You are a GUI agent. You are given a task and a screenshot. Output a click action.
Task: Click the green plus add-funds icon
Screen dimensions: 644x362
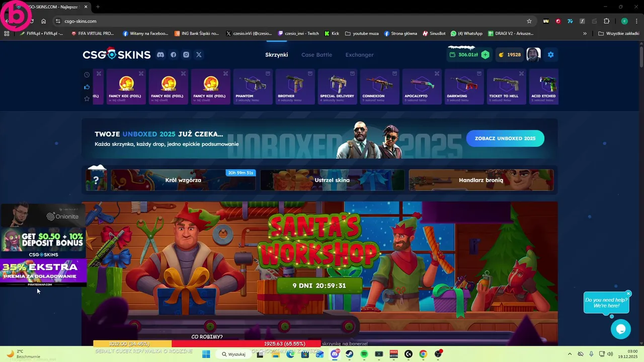[x=485, y=55]
